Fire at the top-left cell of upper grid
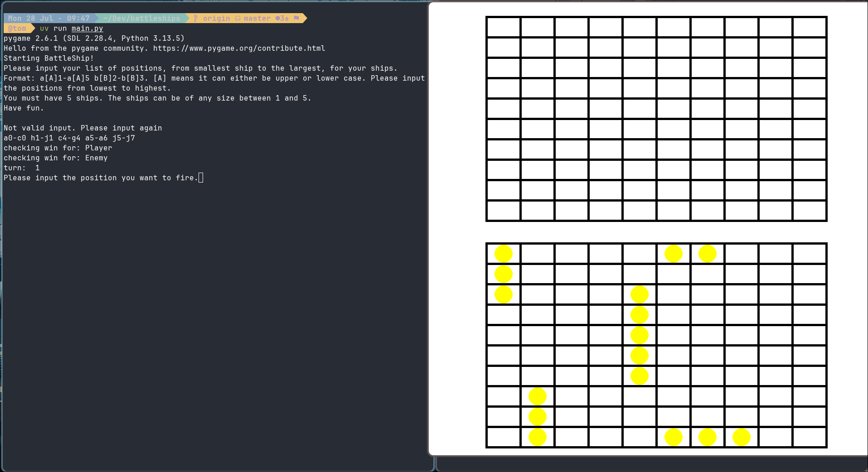The image size is (868, 472). point(503,27)
